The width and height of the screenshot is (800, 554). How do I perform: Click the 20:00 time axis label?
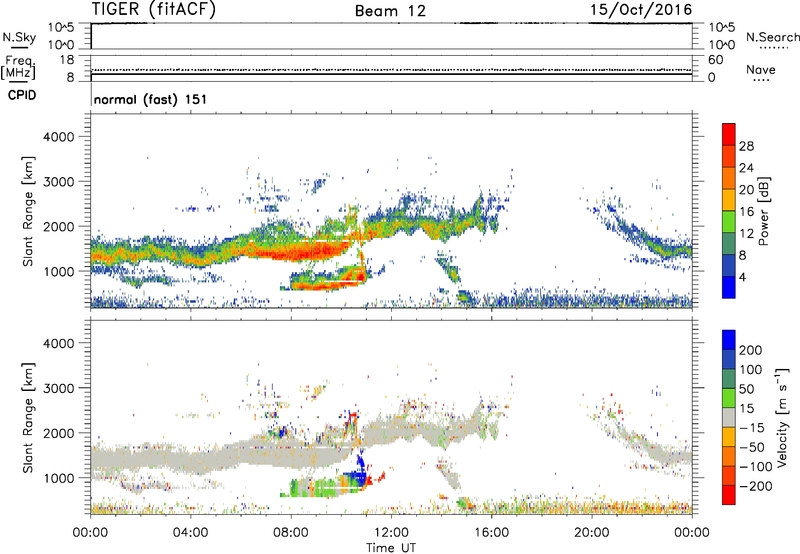click(x=592, y=533)
